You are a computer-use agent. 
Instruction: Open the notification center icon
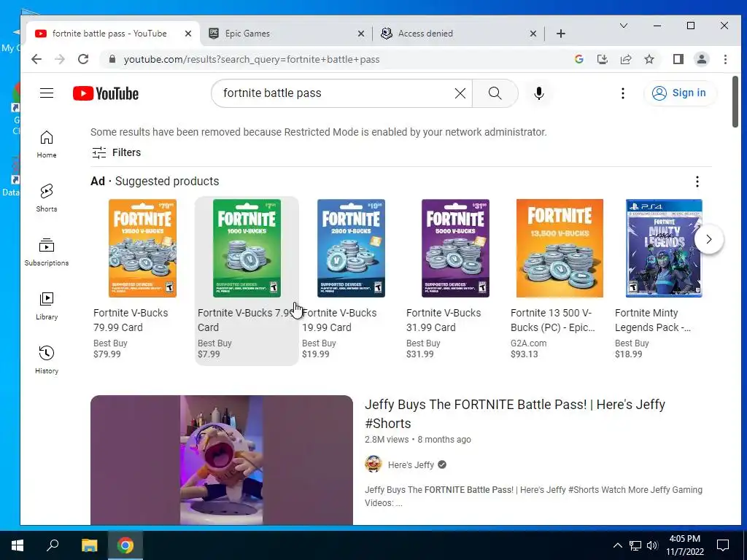point(723,545)
